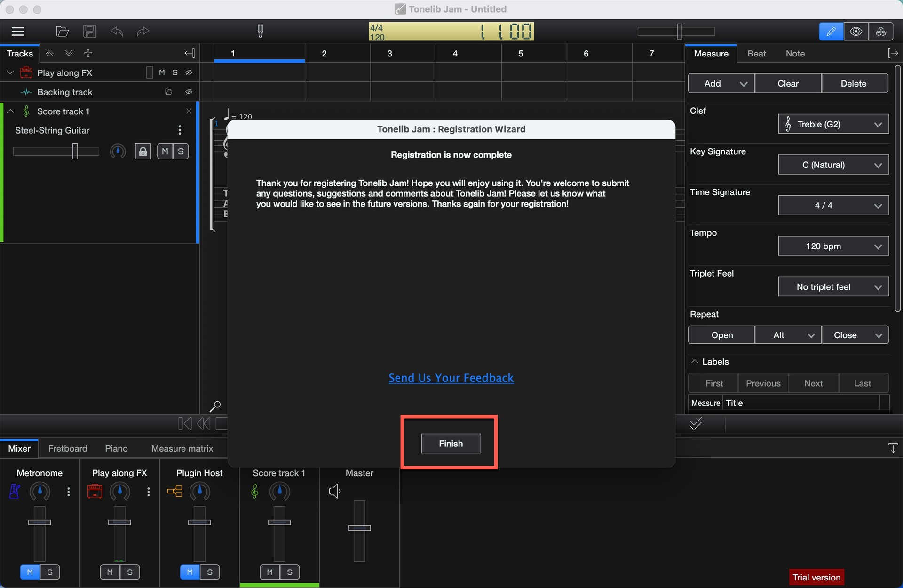The image size is (903, 588).
Task: Open the Repeat Close dropdown
Action: (855, 335)
